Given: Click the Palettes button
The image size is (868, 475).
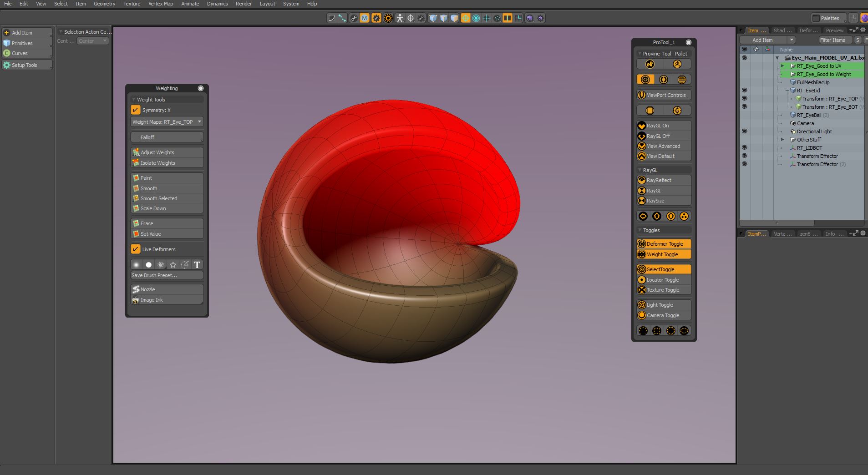Looking at the screenshot, I should (x=829, y=18).
